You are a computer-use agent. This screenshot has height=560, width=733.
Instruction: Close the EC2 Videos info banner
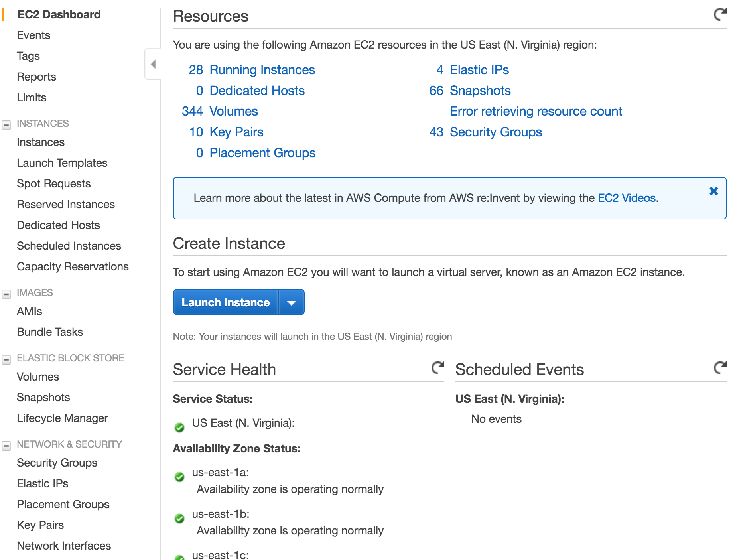click(x=714, y=191)
